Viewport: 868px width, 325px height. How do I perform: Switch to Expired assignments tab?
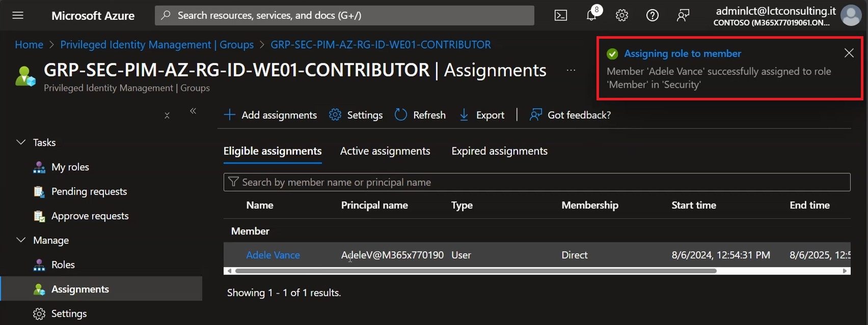pyautogui.click(x=499, y=151)
